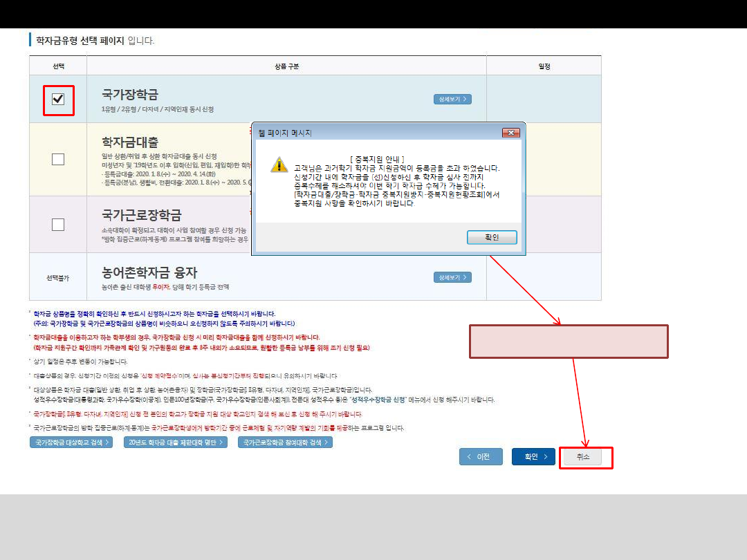
Task: Tick the 국가근로장학금 checkbox
Action: (x=58, y=224)
